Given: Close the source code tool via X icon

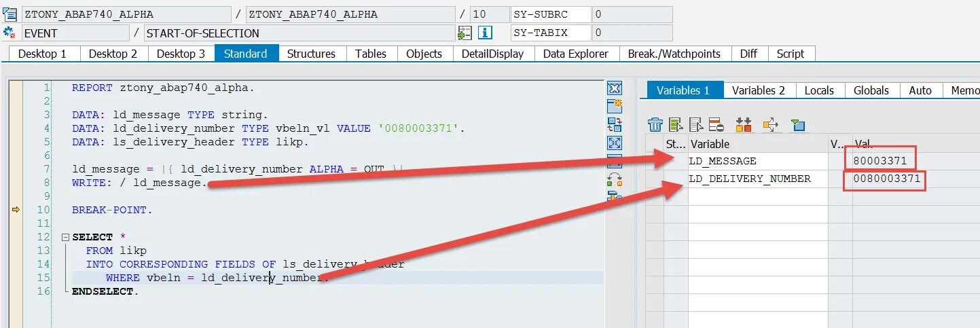Looking at the screenshot, I should click(x=615, y=88).
